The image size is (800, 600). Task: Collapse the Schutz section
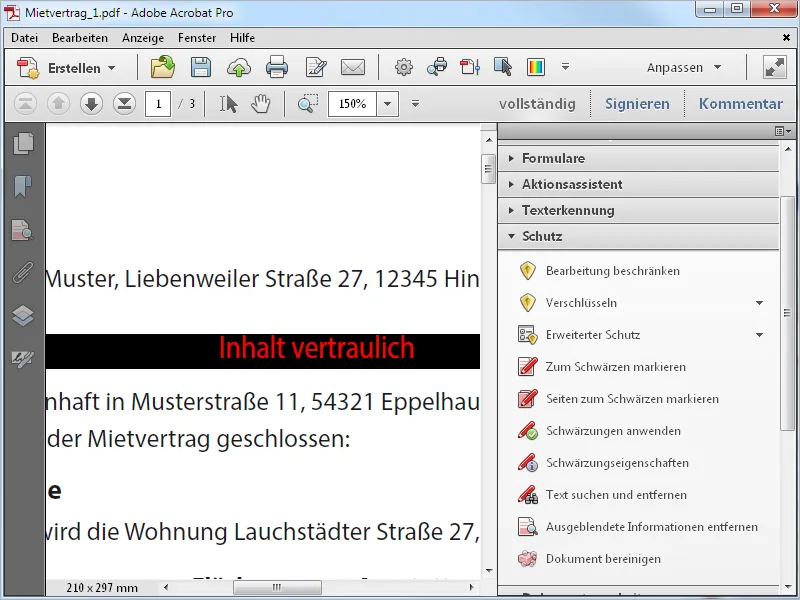pyautogui.click(x=638, y=236)
